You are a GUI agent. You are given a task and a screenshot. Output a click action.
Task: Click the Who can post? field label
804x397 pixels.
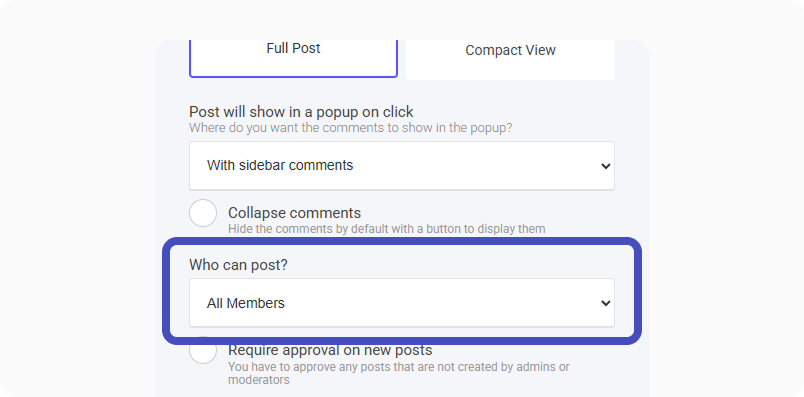238,265
